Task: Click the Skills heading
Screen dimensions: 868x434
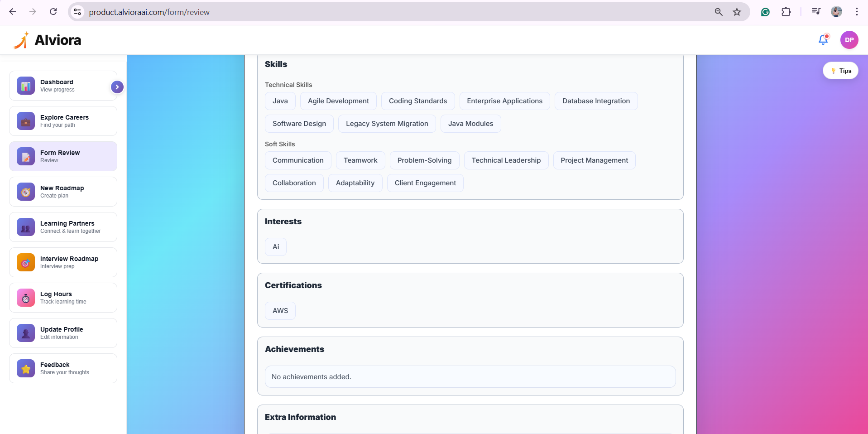Action: [276, 64]
